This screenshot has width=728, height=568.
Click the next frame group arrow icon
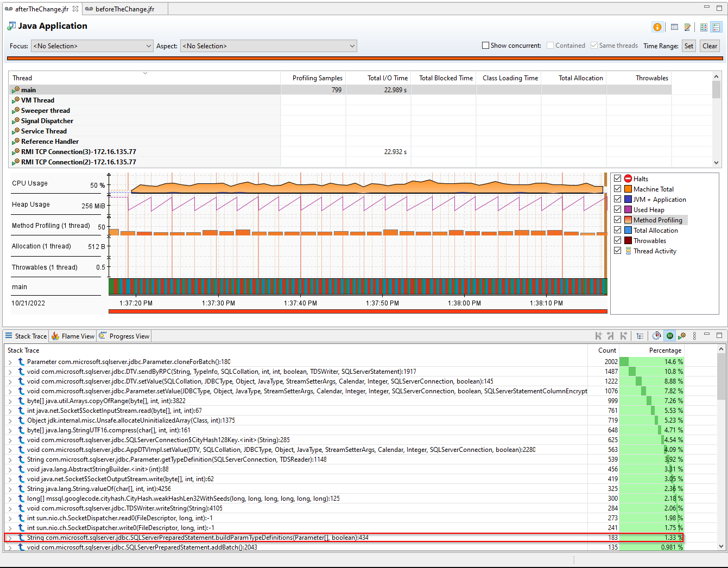(623, 336)
